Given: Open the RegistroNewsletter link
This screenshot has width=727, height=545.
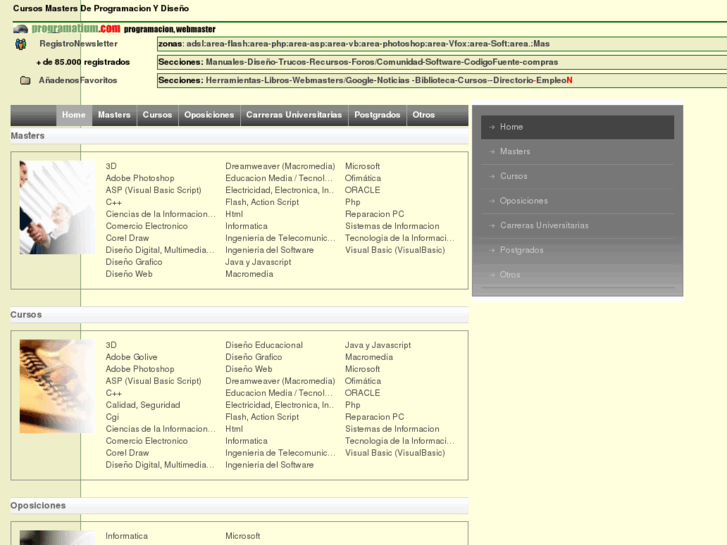Looking at the screenshot, I should [x=78, y=44].
